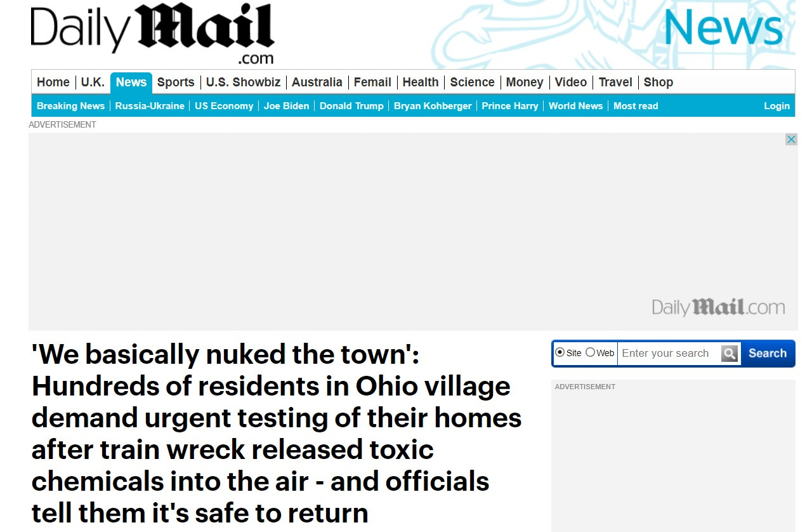Open the Most read link

click(x=636, y=106)
